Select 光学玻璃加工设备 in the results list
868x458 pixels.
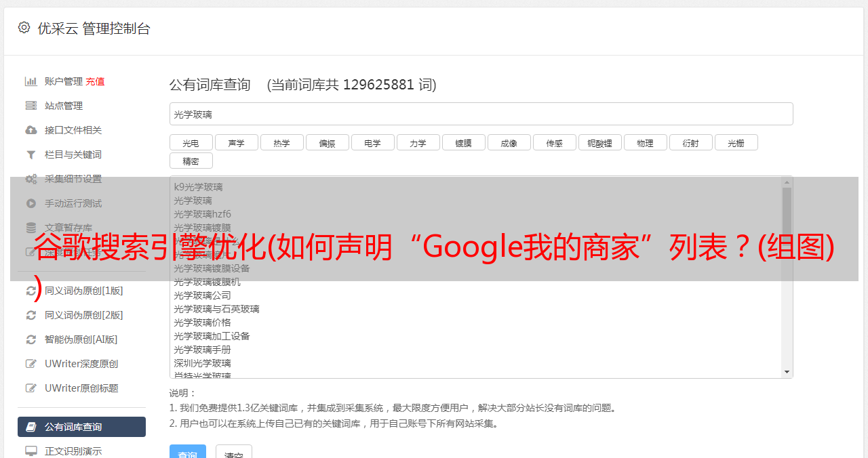pos(212,336)
